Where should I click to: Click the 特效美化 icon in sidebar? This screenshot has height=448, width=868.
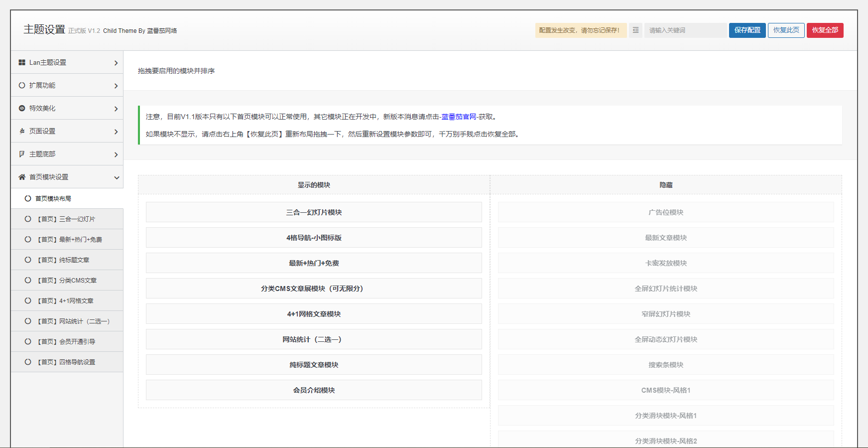click(x=22, y=108)
